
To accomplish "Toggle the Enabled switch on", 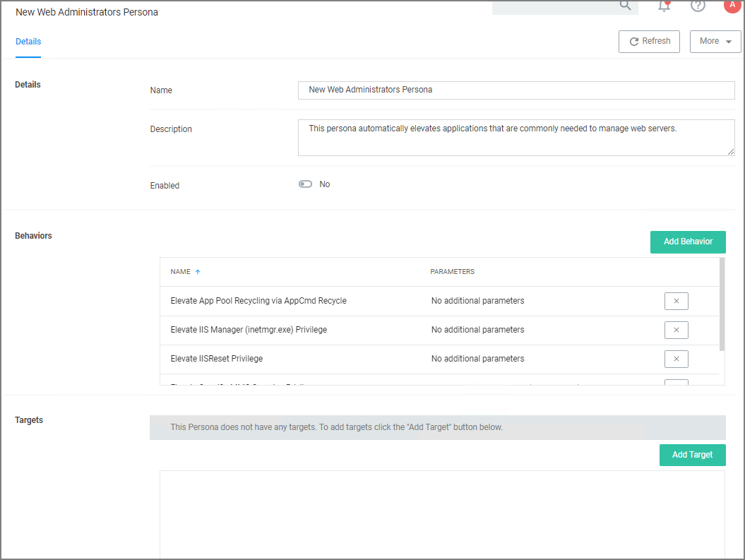I will click(x=305, y=184).
